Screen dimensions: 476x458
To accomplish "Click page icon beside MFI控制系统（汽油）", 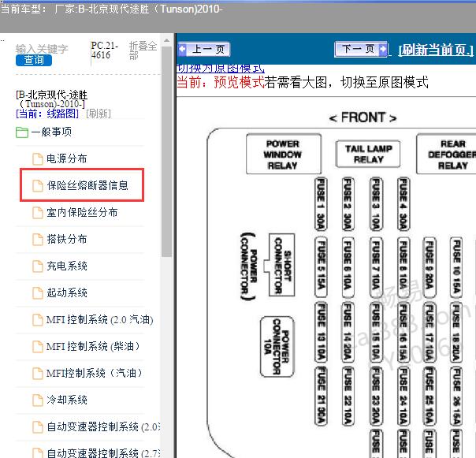I will coord(38,374).
